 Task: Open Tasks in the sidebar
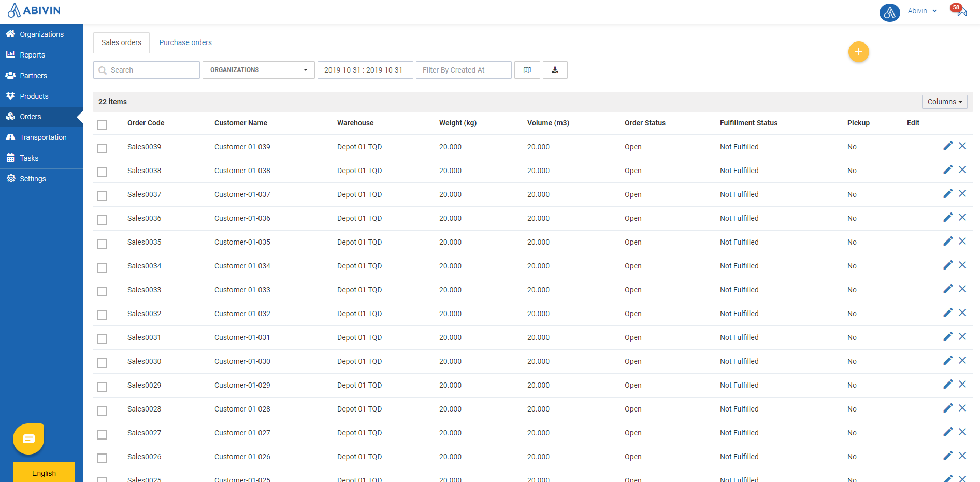click(x=41, y=158)
